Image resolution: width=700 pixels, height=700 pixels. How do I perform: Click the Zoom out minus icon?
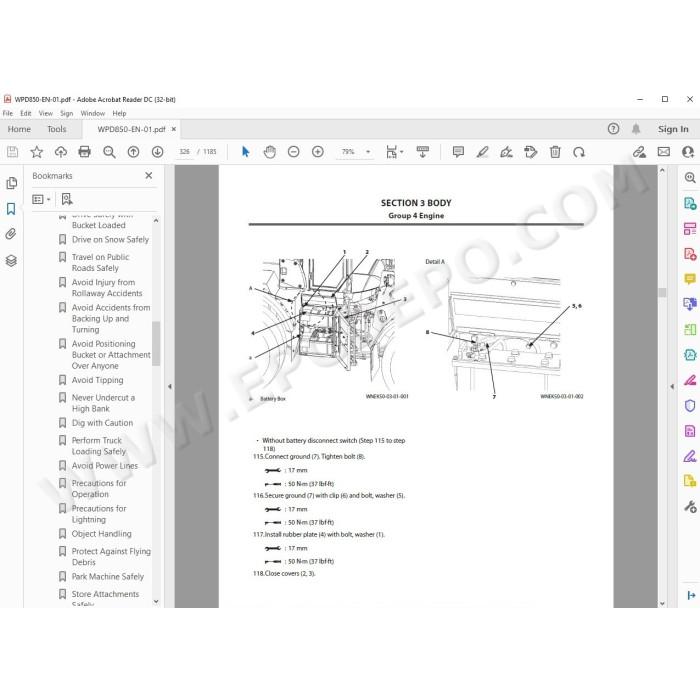(293, 152)
